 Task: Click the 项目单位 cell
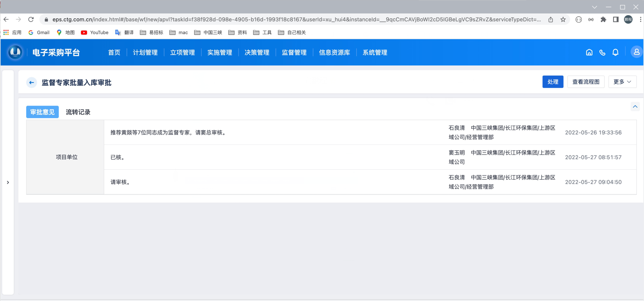pyautogui.click(x=65, y=157)
